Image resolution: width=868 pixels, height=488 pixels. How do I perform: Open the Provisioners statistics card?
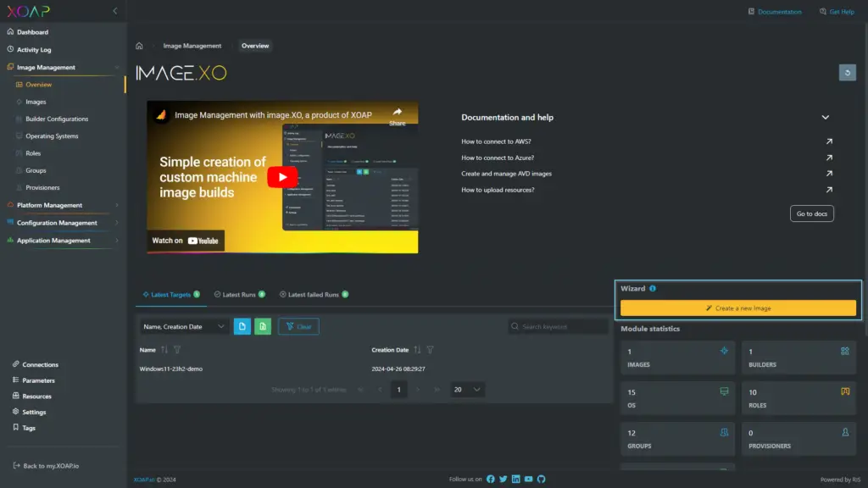tap(798, 439)
